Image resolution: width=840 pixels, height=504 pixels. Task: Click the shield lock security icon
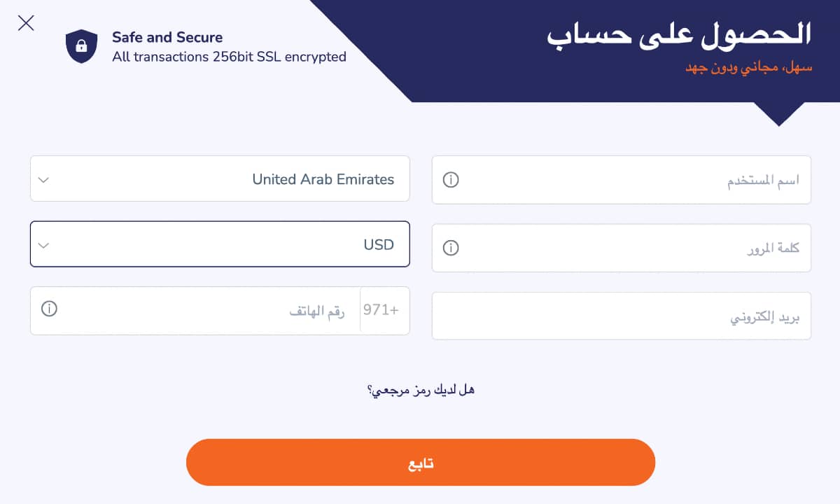tap(81, 46)
